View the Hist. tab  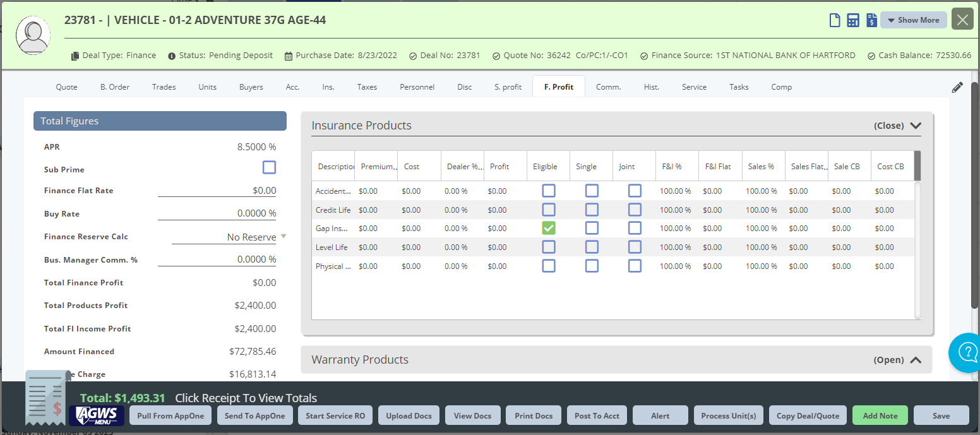[x=652, y=87]
